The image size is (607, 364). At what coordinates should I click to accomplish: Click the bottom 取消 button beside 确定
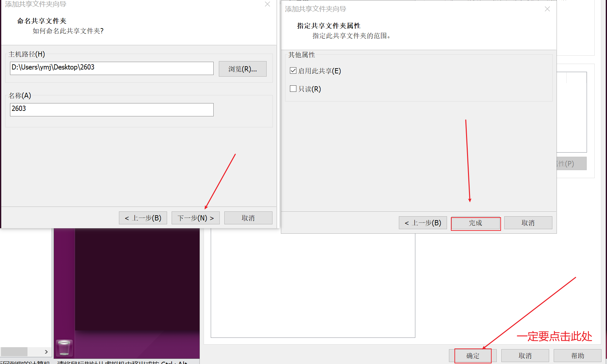click(525, 356)
